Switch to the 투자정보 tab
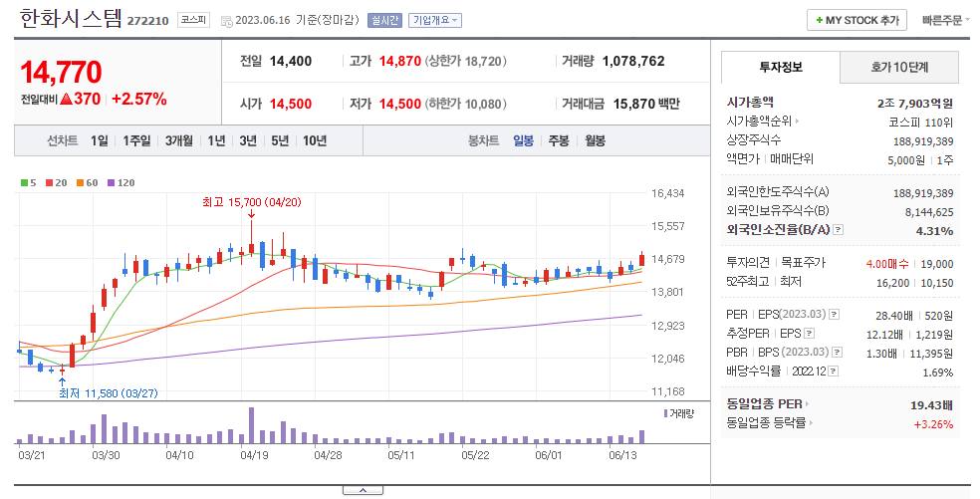 [x=781, y=67]
